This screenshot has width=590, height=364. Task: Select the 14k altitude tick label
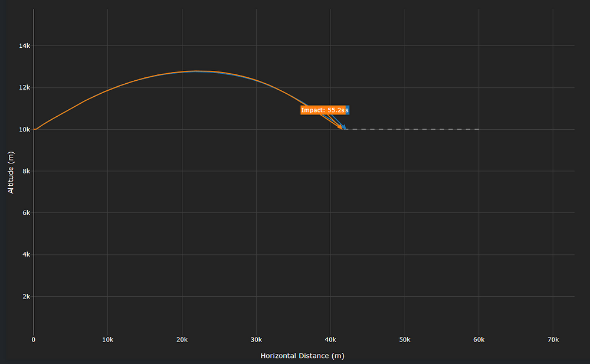(23, 46)
